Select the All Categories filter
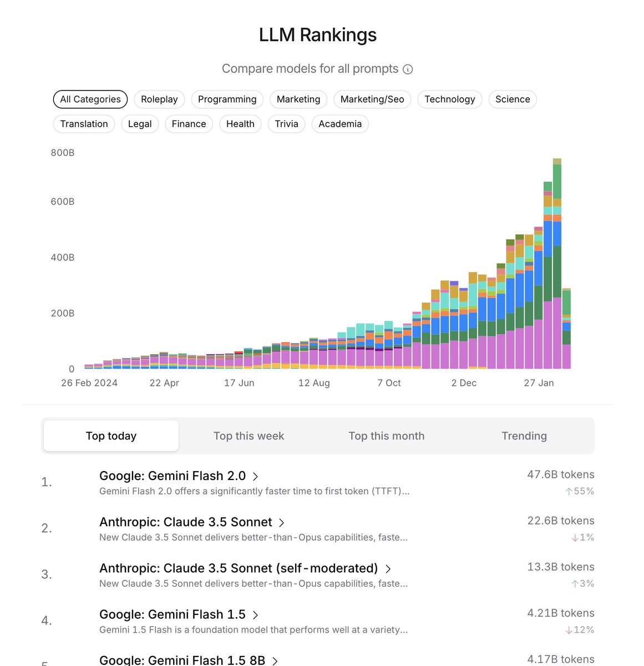The height and width of the screenshot is (666, 644). click(90, 99)
